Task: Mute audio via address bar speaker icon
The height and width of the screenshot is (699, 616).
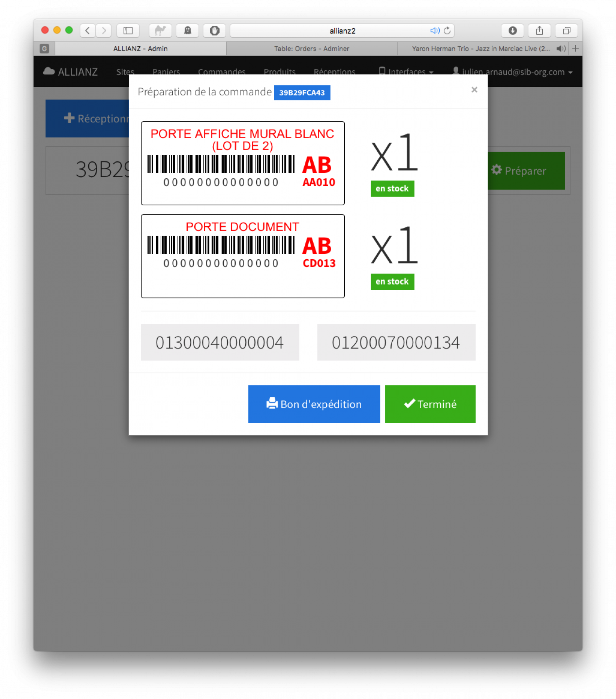Action: (434, 31)
